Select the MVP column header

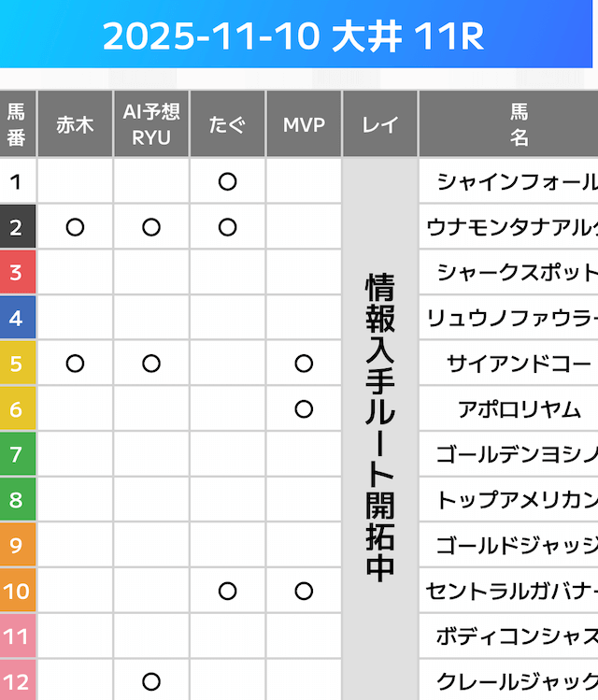[304, 124]
